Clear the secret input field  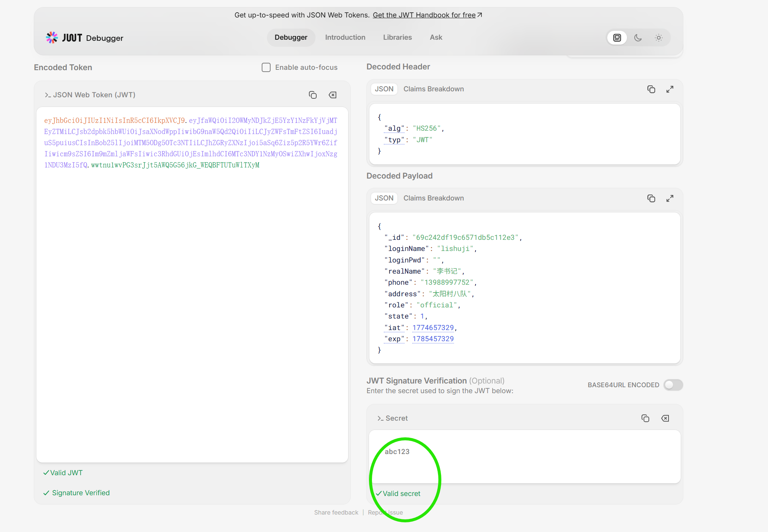(665, 418)
